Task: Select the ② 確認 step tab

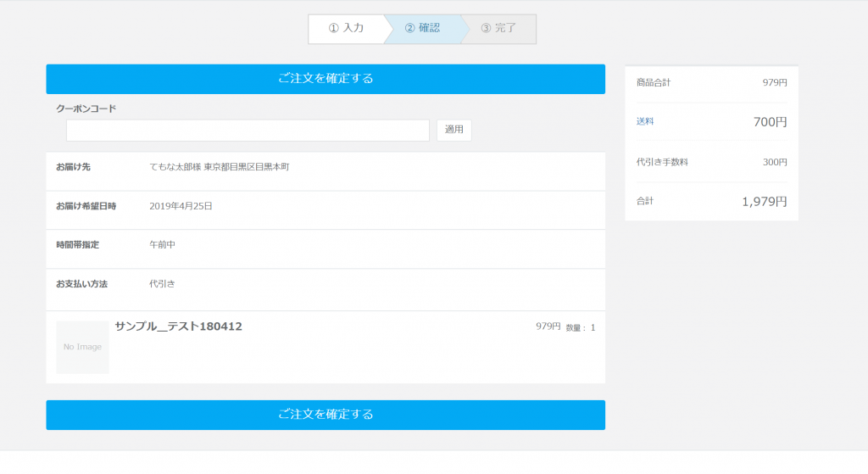Action: pos(422,28)
